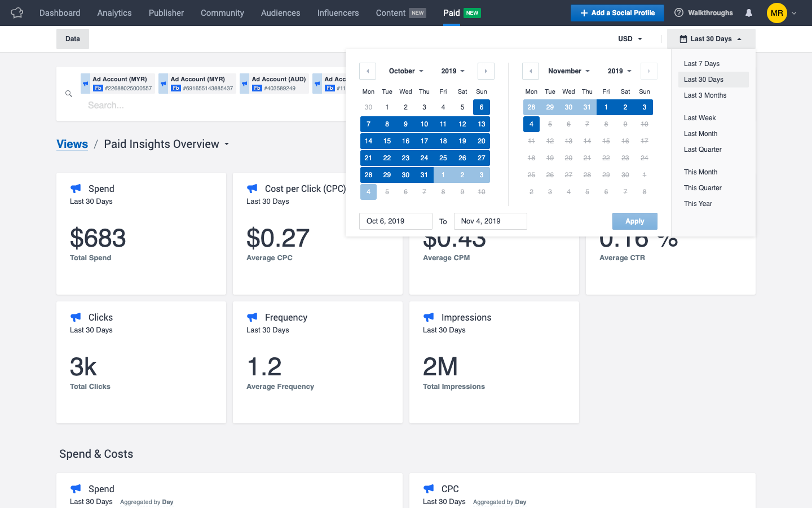Switch to the Analytics tab
The width and height of the screenshot is (812, 508).
(x=114, y=12)
